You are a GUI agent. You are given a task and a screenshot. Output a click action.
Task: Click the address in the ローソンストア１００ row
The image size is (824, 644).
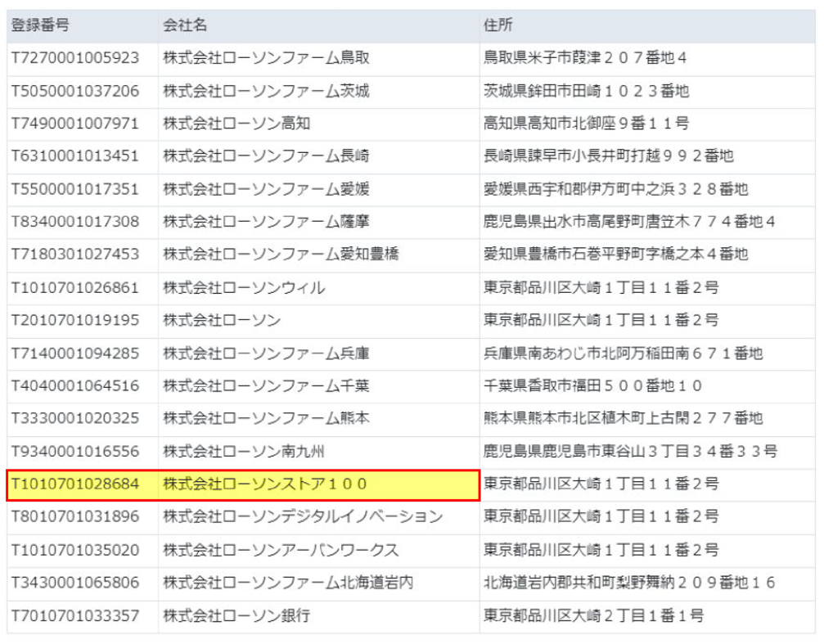601,484
